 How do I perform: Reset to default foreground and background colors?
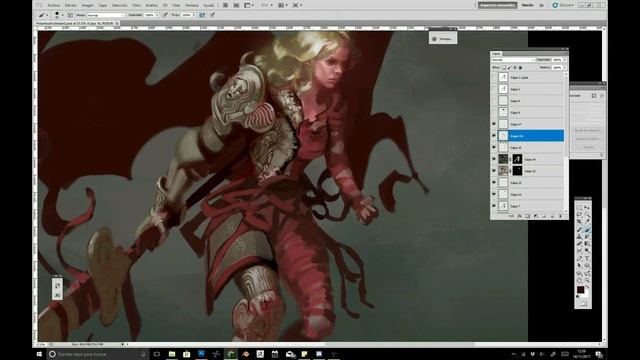[x=578, y=297]
